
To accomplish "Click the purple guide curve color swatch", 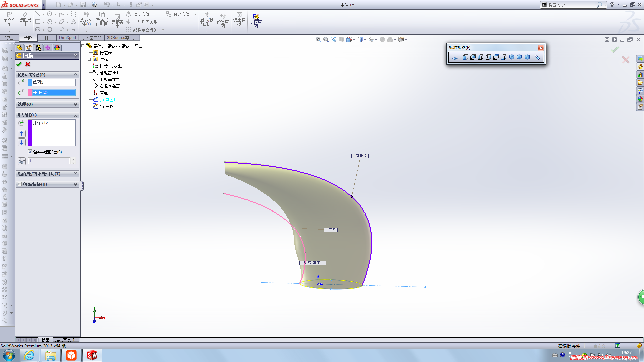I will tap(30, 133).
